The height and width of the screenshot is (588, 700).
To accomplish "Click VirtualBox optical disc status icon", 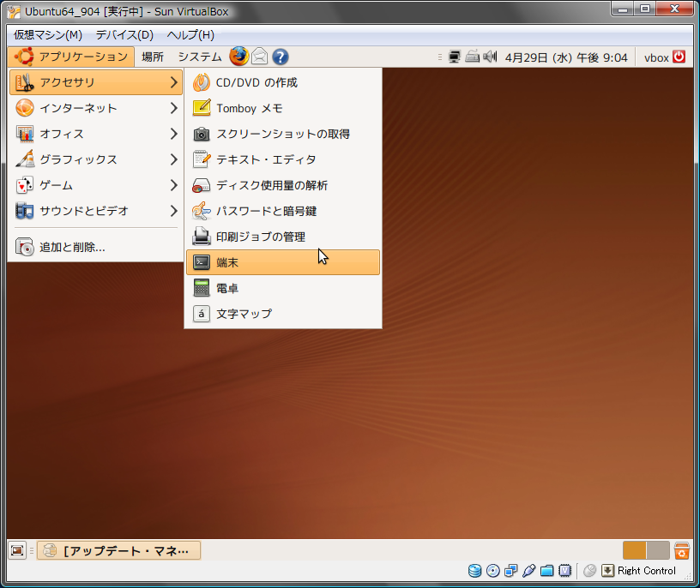I will coord(493,571).
